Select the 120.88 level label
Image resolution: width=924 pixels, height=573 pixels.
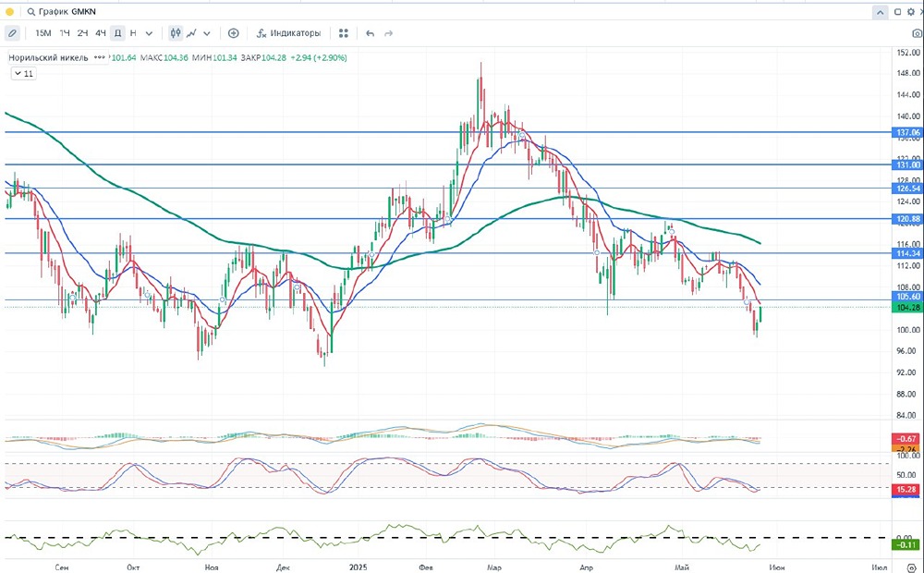click(908, 219)
